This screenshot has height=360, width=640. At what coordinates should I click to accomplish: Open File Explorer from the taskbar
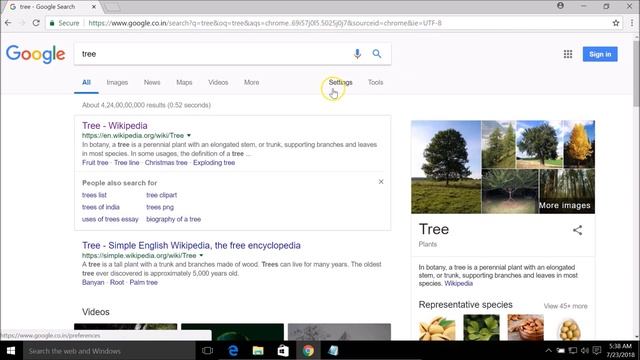258,351
